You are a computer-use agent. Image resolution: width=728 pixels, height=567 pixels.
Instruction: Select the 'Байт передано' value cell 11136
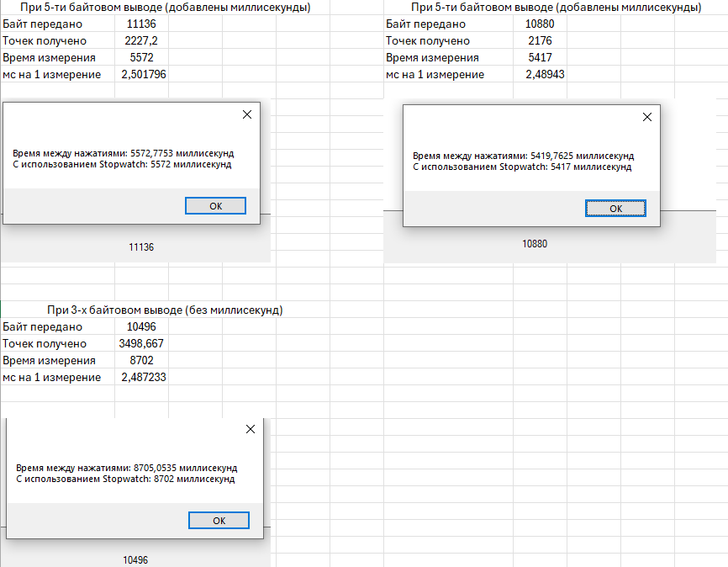pyautogui.click(x=141, y=24)
